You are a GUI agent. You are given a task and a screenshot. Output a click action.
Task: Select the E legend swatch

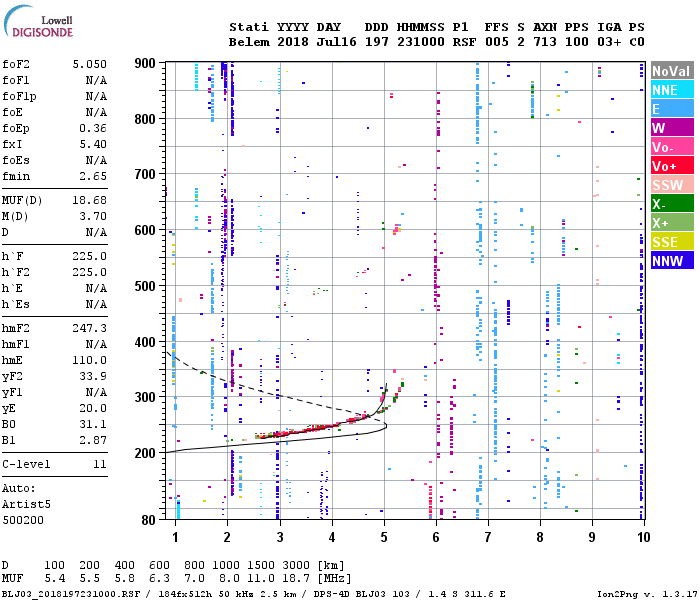672,109
